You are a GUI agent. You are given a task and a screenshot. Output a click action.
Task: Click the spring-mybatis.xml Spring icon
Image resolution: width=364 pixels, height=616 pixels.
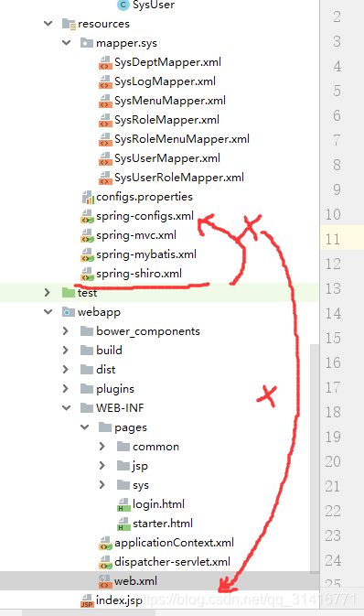coord(87,255)
